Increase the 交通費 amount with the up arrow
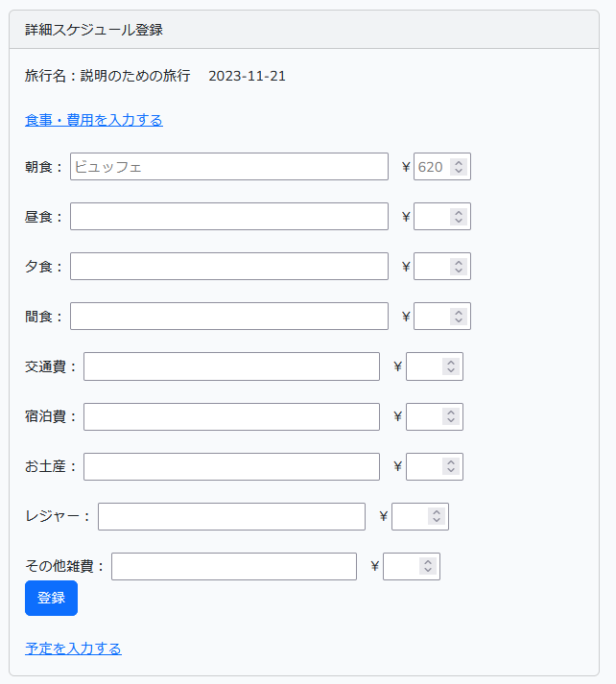616x684 pixels. 451,363
